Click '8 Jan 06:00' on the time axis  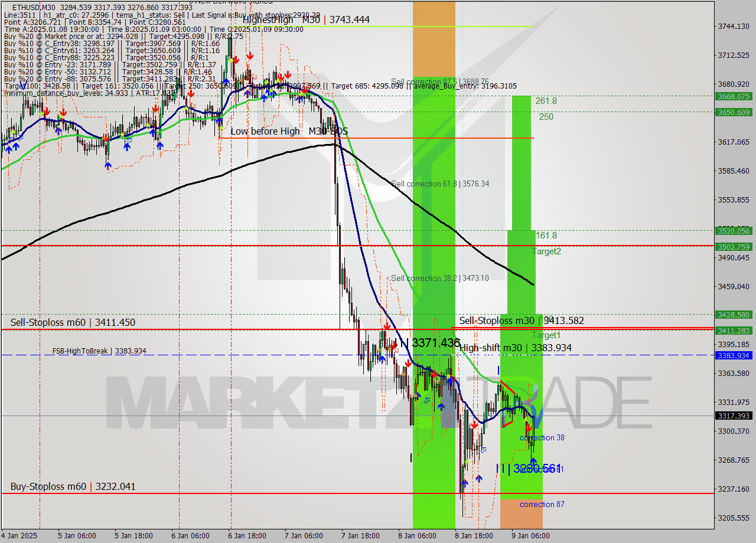(417, 536)
